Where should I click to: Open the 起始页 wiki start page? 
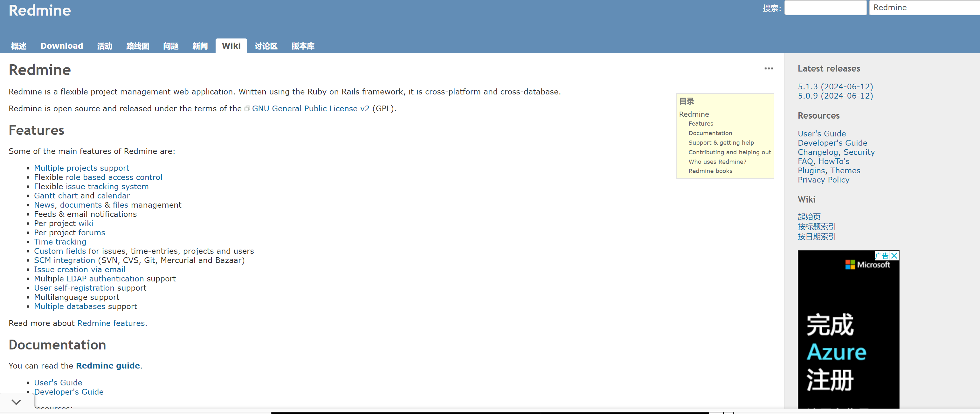point(809,217)
